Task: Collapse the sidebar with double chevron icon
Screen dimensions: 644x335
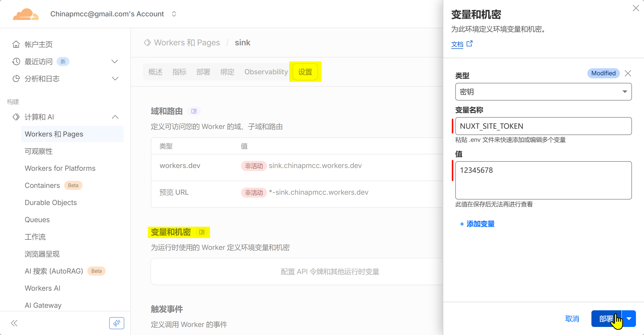Action: coord(14,323)
